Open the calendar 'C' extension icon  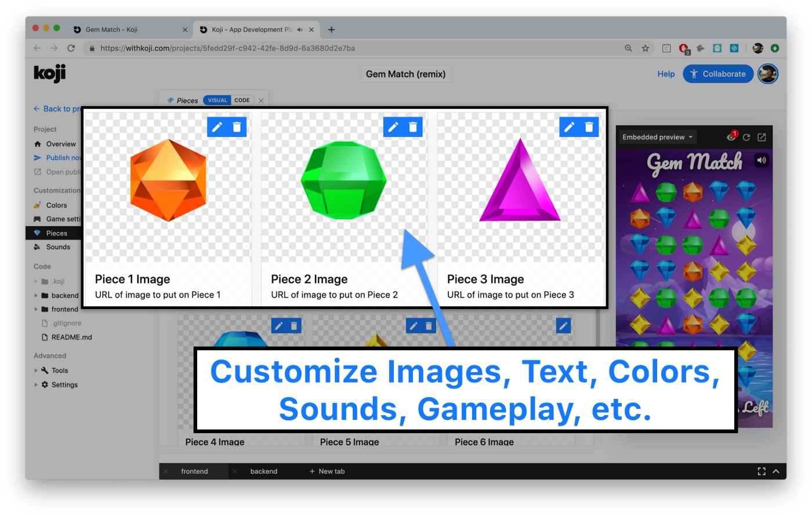[x=666, y=48]
